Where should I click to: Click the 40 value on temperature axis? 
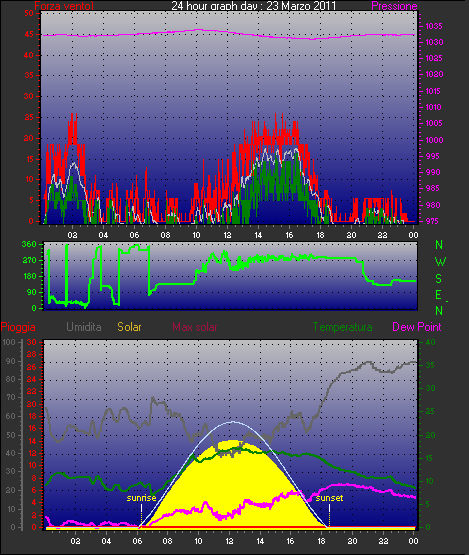click(430, 342)
